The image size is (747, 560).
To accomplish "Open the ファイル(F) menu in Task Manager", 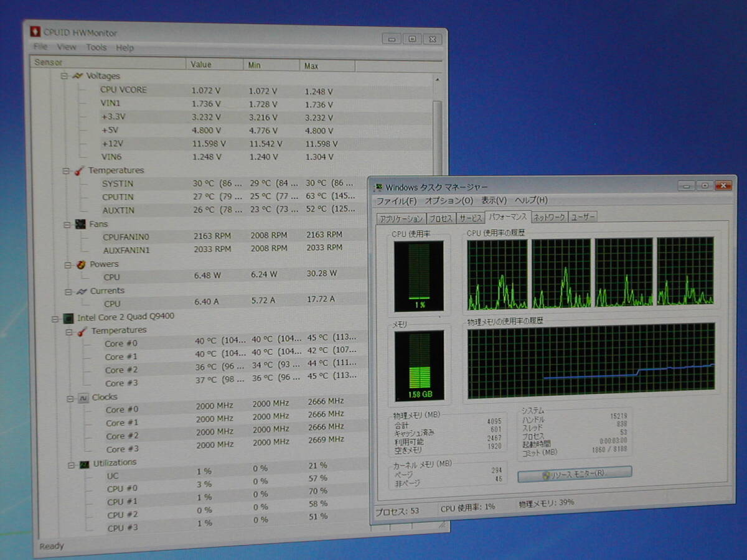I will coord(397,201).
